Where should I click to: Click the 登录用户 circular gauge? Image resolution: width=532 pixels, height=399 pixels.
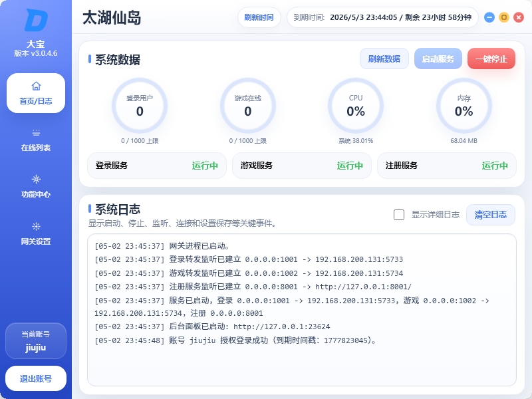[x=140, y=106]
